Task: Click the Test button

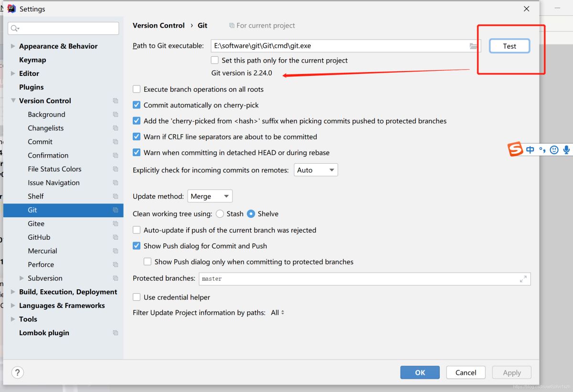Action: tap(509, 46)
